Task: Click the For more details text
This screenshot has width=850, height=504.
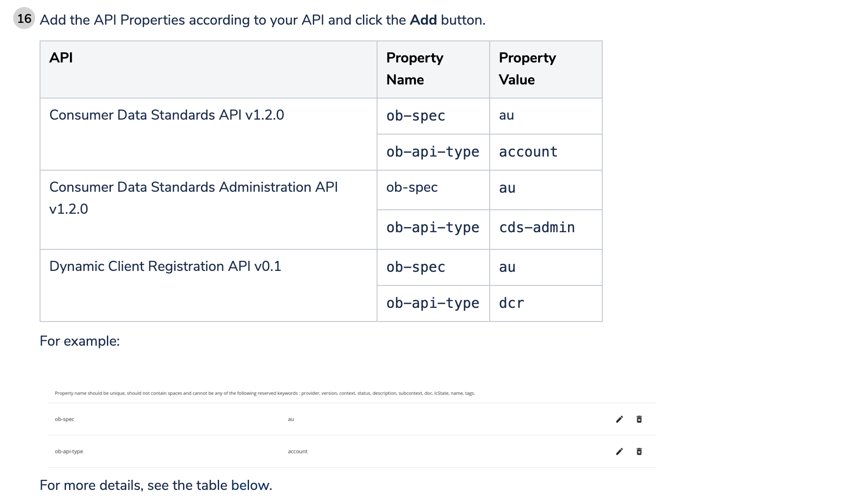Action: point(156,485)
